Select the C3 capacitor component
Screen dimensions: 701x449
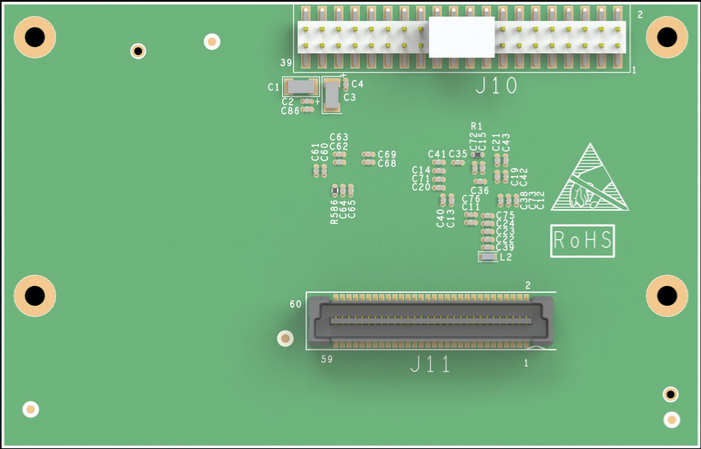332,95
